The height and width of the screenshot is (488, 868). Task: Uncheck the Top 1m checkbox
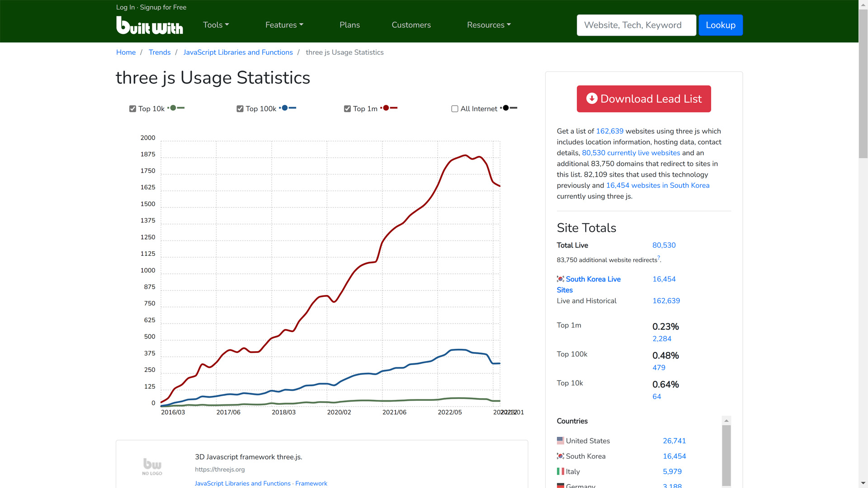pyautogui.click(x=347, y=109)
